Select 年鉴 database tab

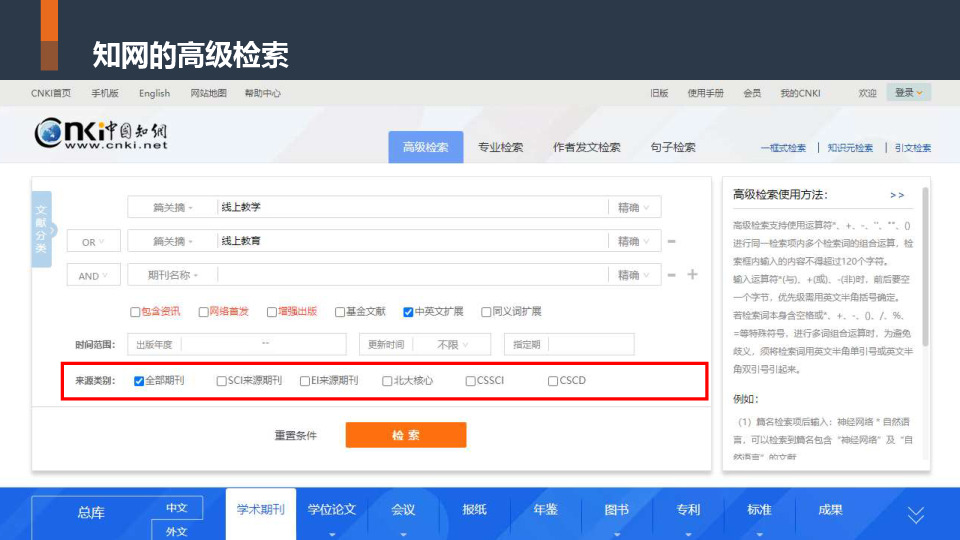tap(546, 510)
